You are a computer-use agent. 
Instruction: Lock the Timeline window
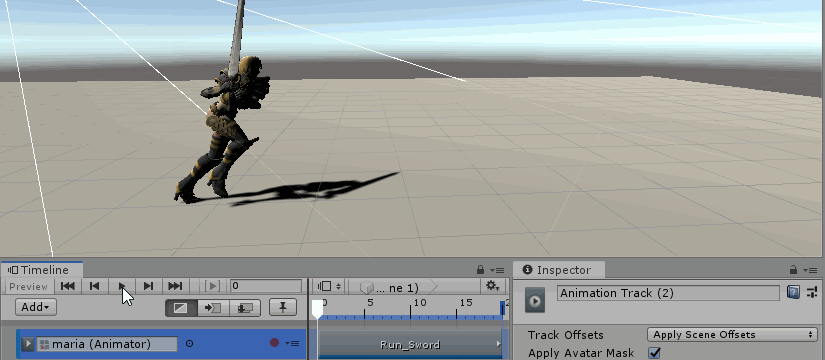(x=480, y=270)
